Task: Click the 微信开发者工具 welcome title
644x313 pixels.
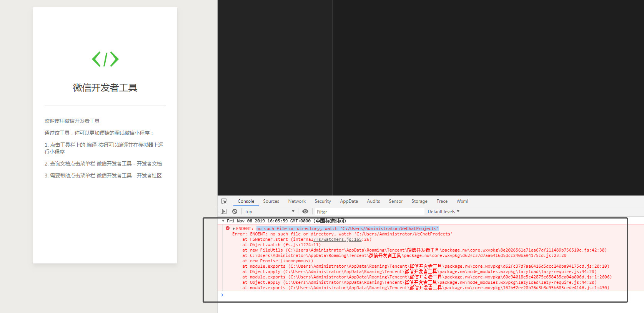Action: coord(105,88)
